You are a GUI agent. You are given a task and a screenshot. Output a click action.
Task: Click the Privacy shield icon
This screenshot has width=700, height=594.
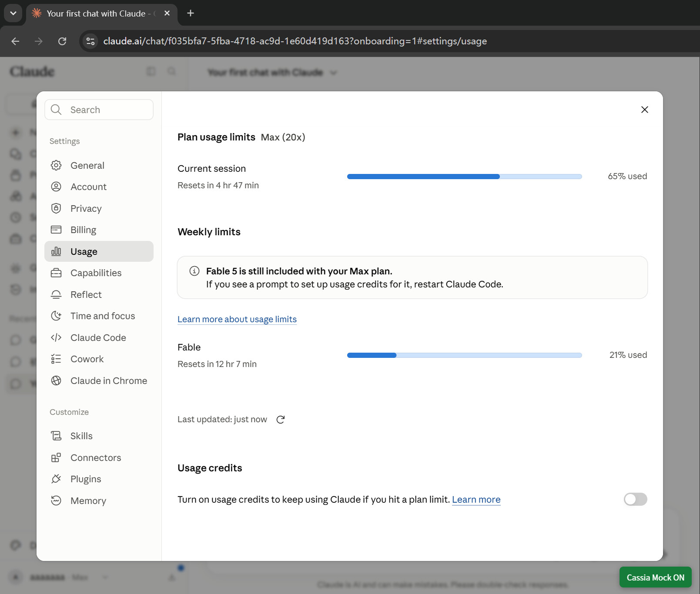(56, 208)
